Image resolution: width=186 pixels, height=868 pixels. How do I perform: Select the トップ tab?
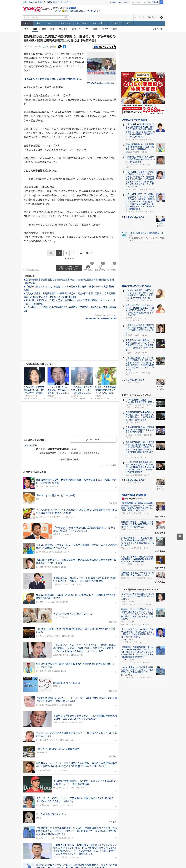point(27,24)
